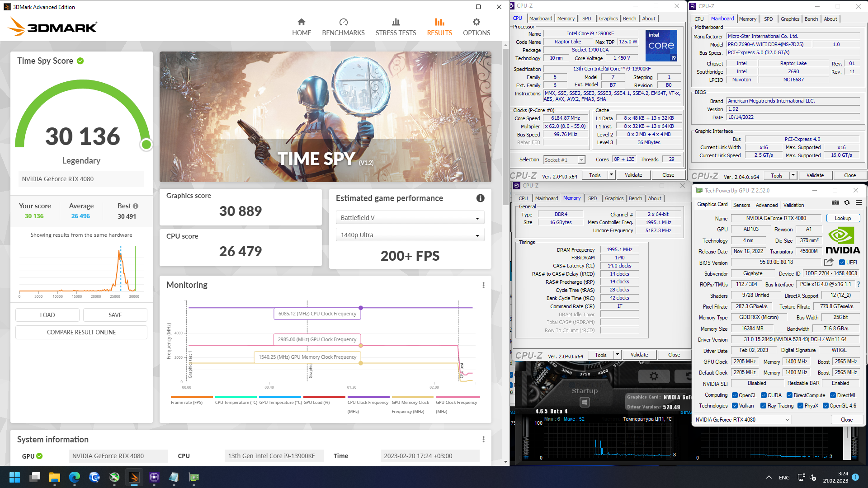Open the Results page in 3DMark

coord(439,27)
